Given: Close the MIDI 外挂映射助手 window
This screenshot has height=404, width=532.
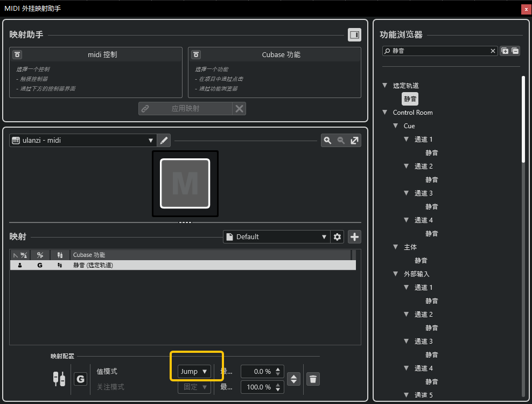Looking at the screenshot, I should coord(526,9).
